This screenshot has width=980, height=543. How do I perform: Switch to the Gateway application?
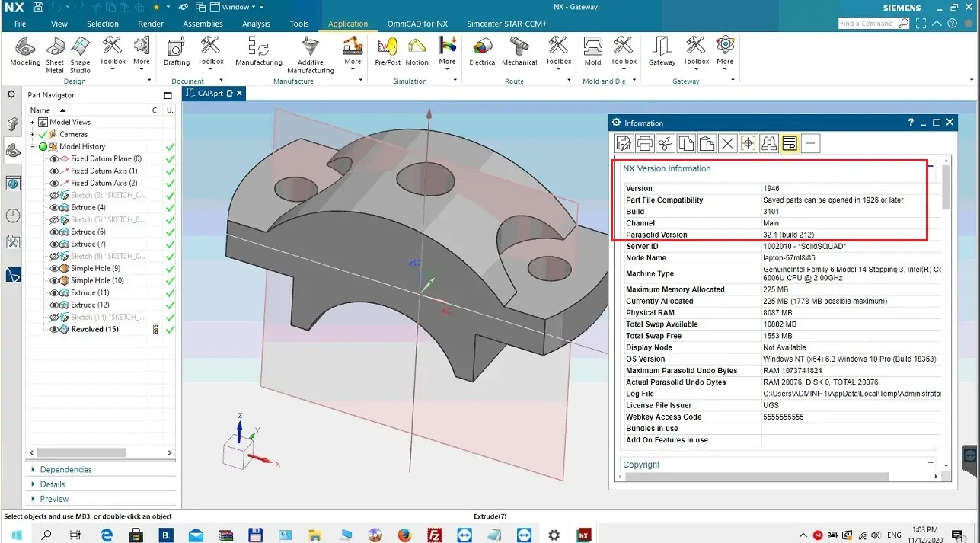point(662,51)
